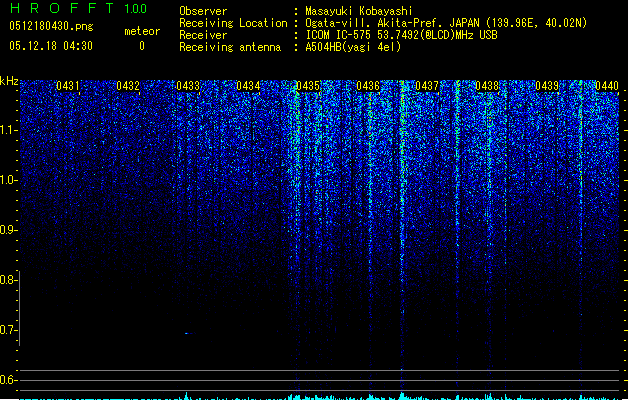The width and height of the screenshot is (629, 400).
Task: Click the Ogata-vill. Akita-Pref. JAPAN location text
Action: pos(446,23)
